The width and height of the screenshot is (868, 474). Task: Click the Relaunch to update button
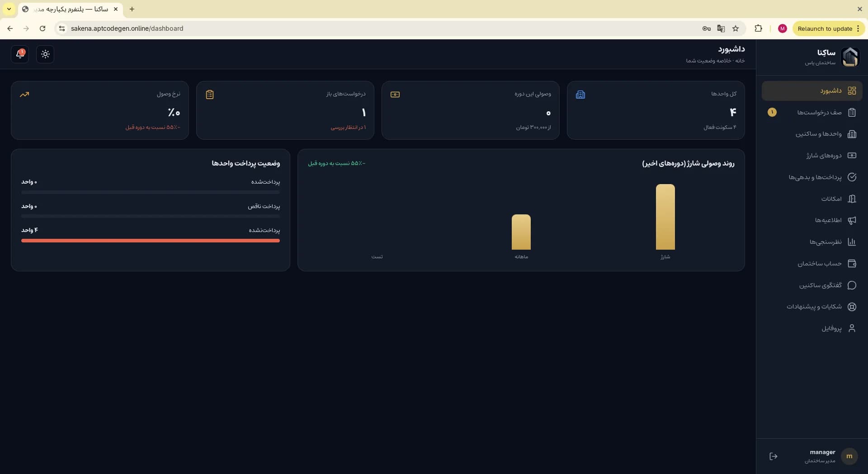coord(825,28)
